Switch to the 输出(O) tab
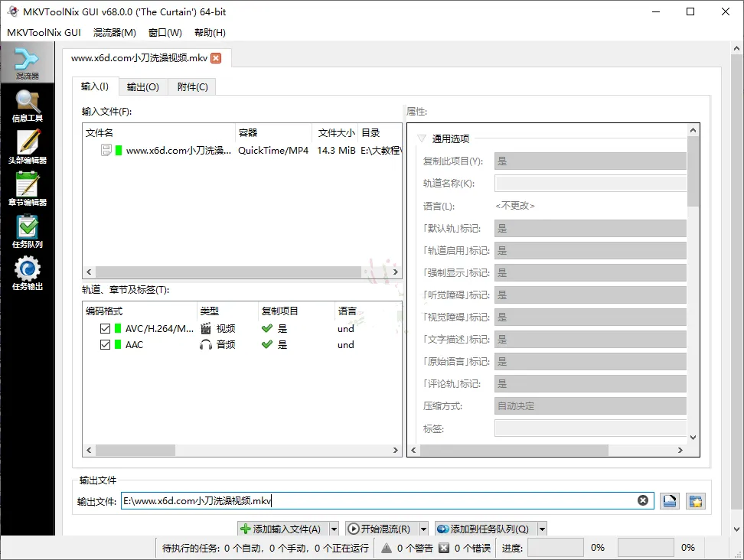This screenshot has width=744, height=560. (x=143, y=86)
